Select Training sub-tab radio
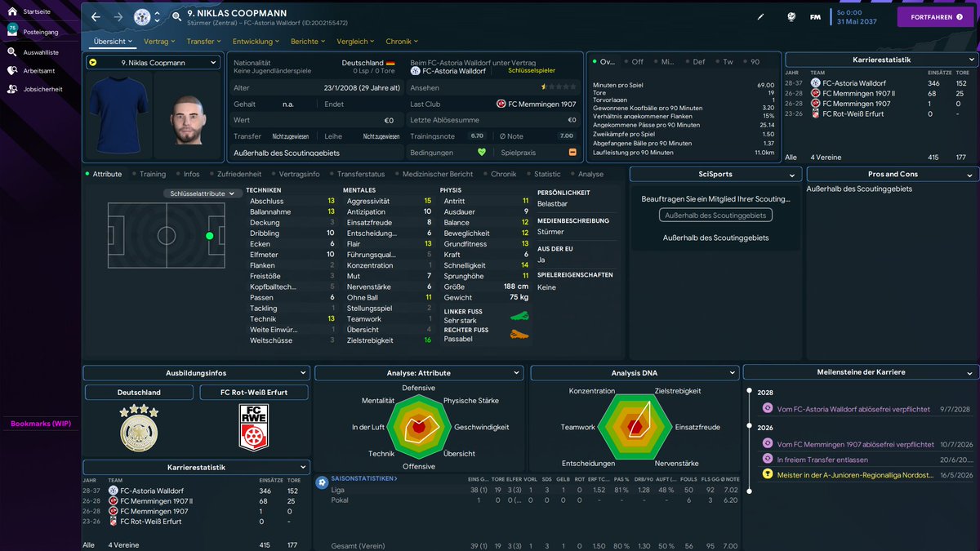 click(x=148, y=174)
